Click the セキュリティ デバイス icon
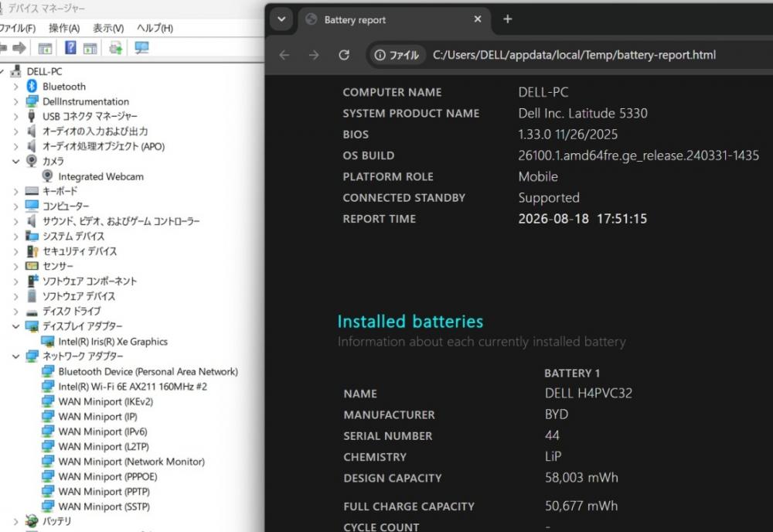 pyautogui.click(x=32, y=251)
